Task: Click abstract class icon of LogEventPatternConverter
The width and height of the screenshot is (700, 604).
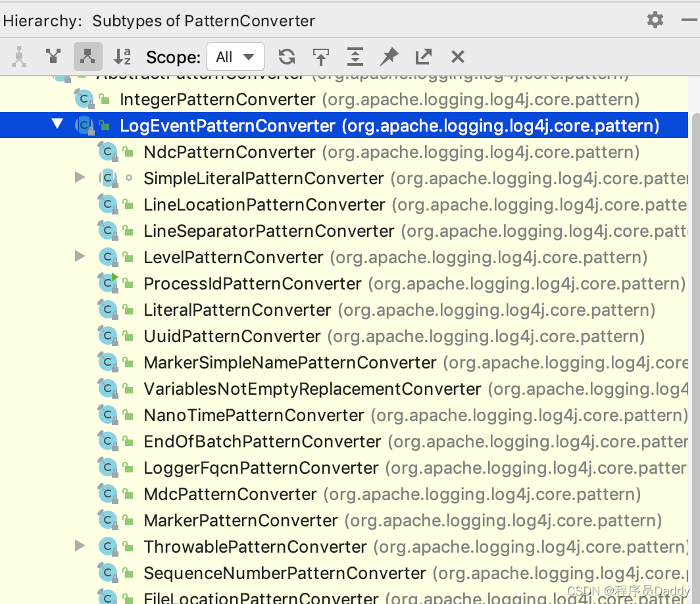Action: [84, 126]
